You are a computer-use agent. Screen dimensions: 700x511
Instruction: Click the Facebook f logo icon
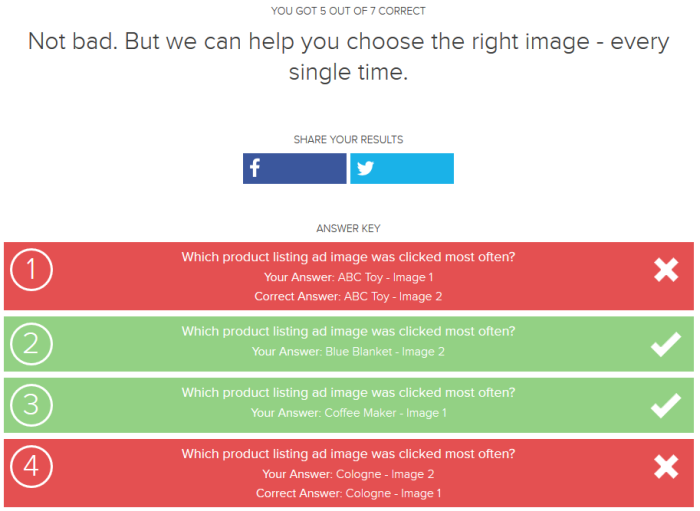255,168
